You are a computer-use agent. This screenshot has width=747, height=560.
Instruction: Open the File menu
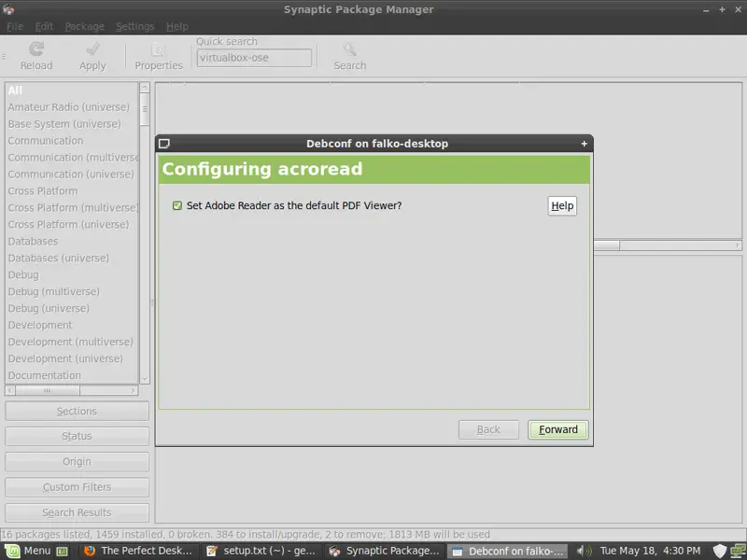click(x=14, y=27)
